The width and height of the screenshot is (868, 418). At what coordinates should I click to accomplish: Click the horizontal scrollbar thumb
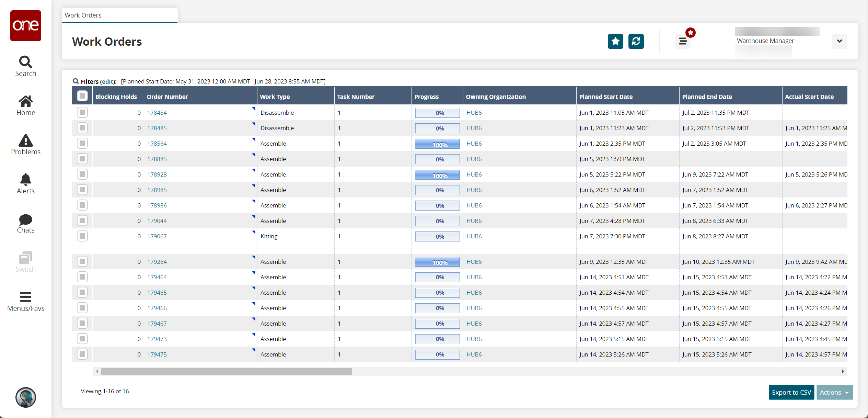pyautogui.click(x=227, y=371)
